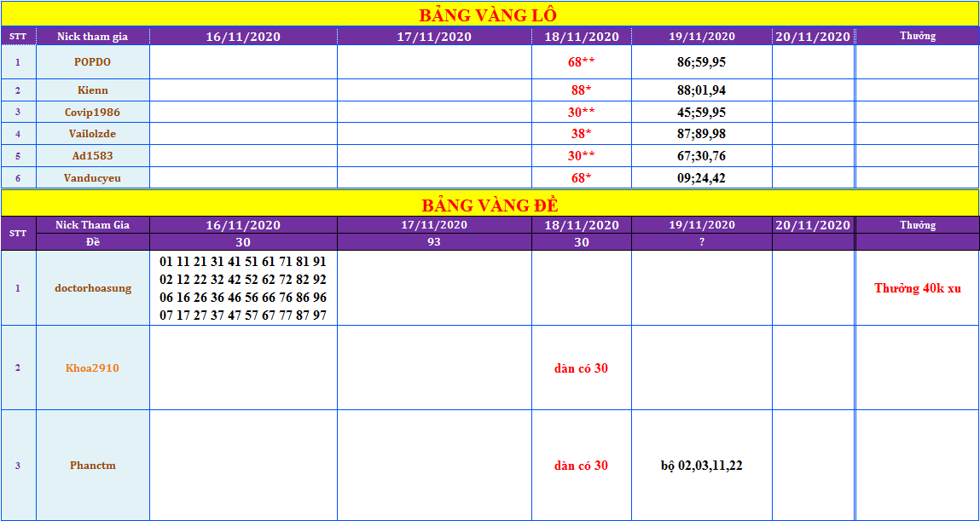Choose the Vailolzde nickname cell
This screenshot has height=521, width=980.
click(x=92, y=134)
